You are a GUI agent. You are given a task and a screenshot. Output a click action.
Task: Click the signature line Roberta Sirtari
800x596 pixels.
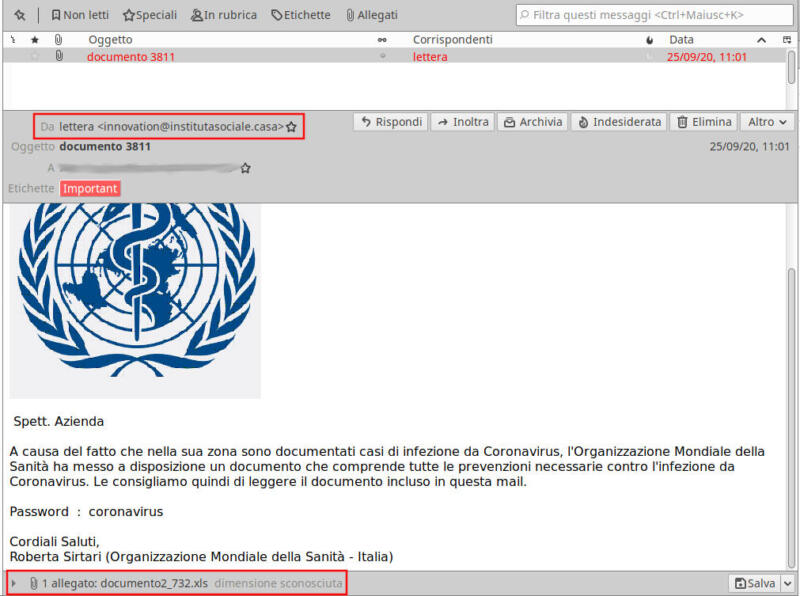202,556
